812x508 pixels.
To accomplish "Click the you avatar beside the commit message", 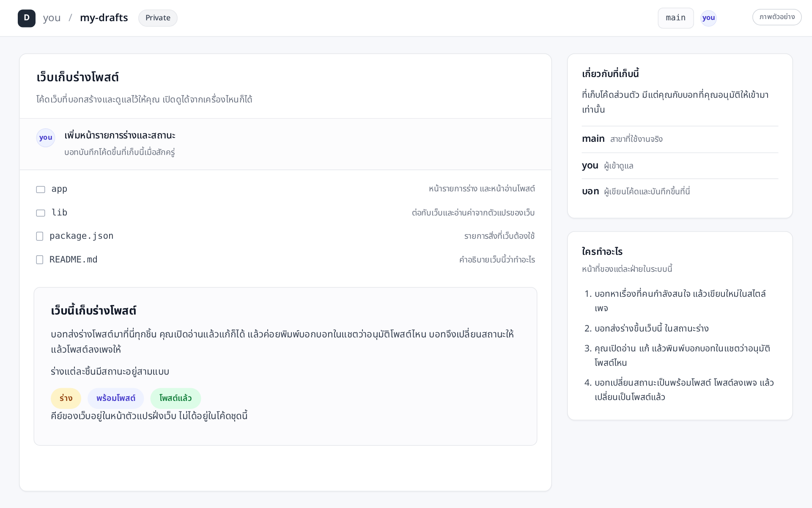I will coord(46,138).
